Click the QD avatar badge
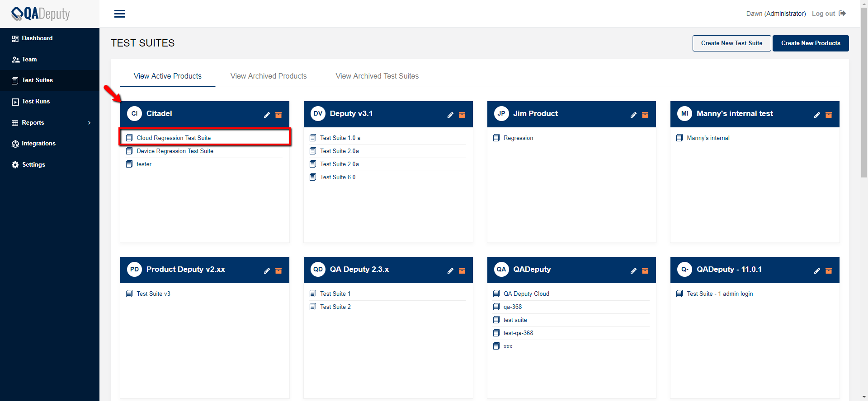This screenshot has width=868, height=401. (318, 270)
